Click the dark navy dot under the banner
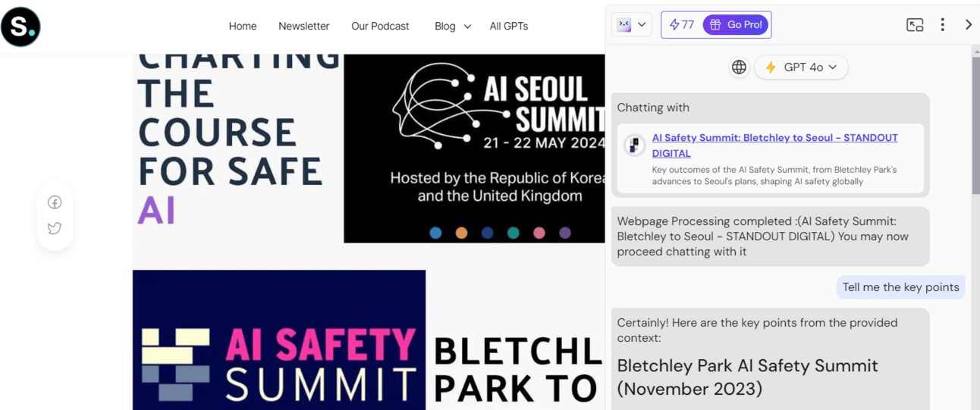Viewport: 980px width, 410px height. coord(487,233)
